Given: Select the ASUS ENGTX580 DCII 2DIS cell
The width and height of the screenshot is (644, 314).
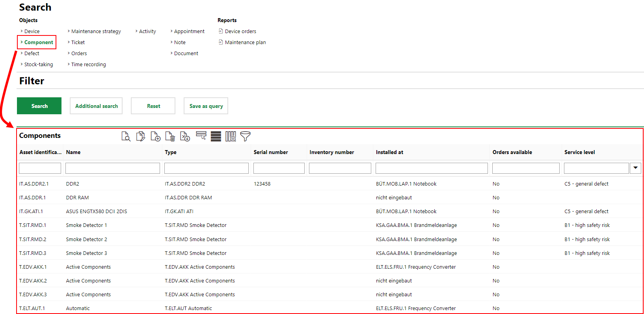Looking at the screenshot, I should [97, 211].
